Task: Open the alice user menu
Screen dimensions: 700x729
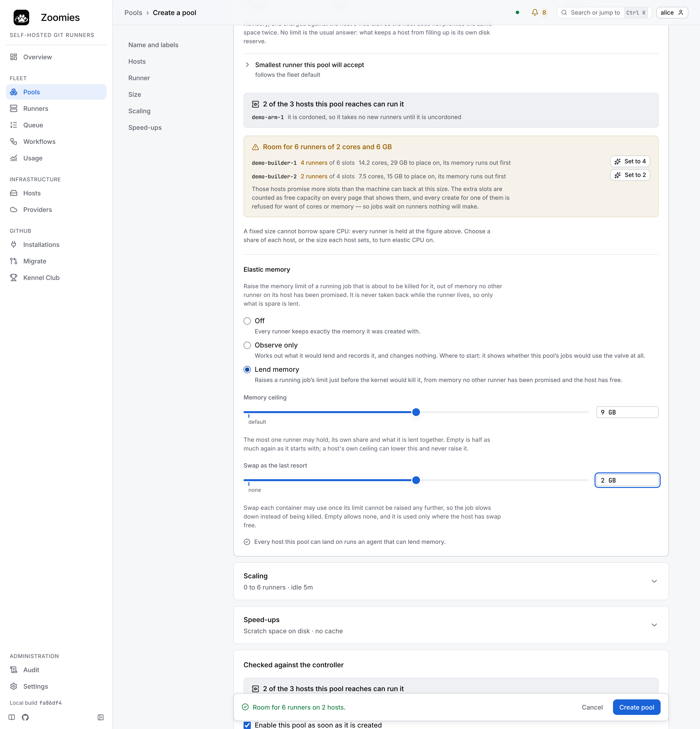Action: click(x=672, y=13)
